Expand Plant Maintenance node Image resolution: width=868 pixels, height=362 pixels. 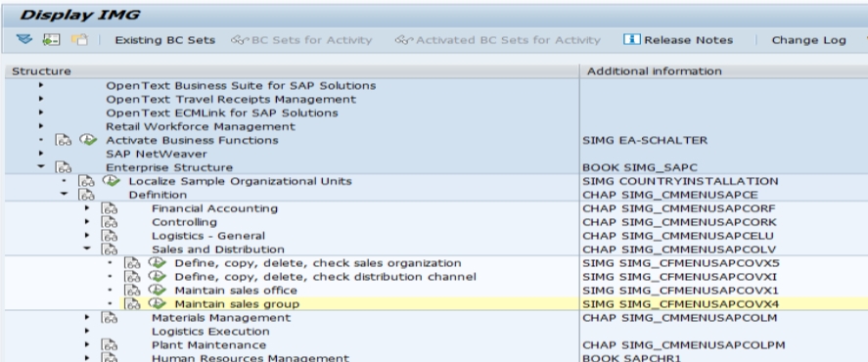87,344
